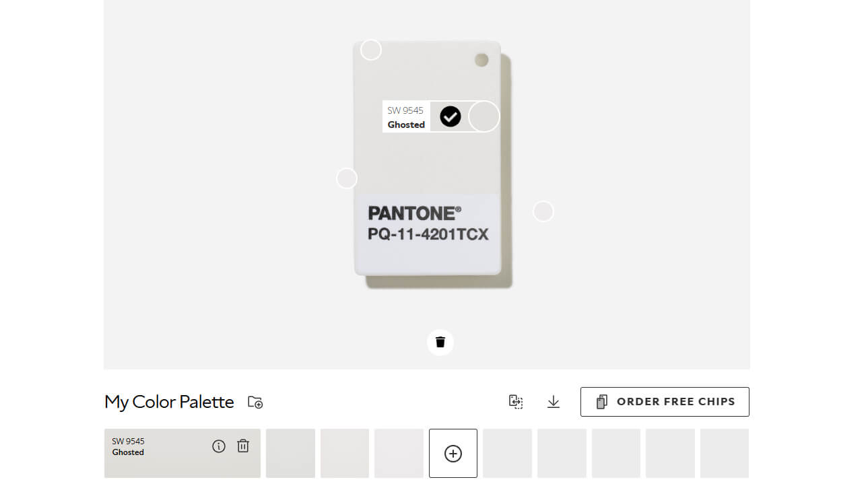Viewport: 868px width, 488px height.
Task: Pick the third palette swatch in the row
Action: [345, 454]
